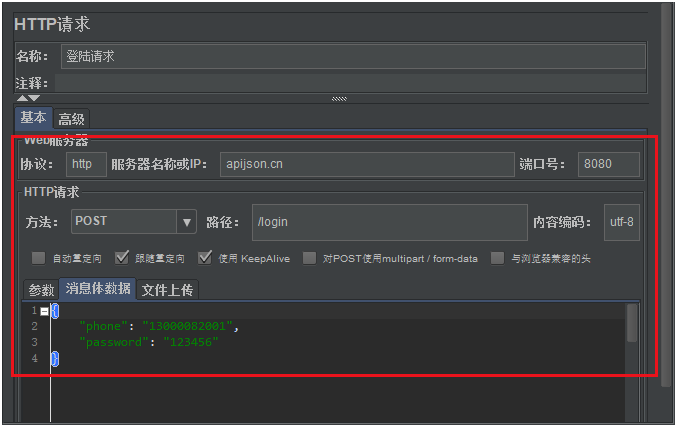
Task: Click the body editor vertical scrollbar thumb
Action: tap(632, 323)
